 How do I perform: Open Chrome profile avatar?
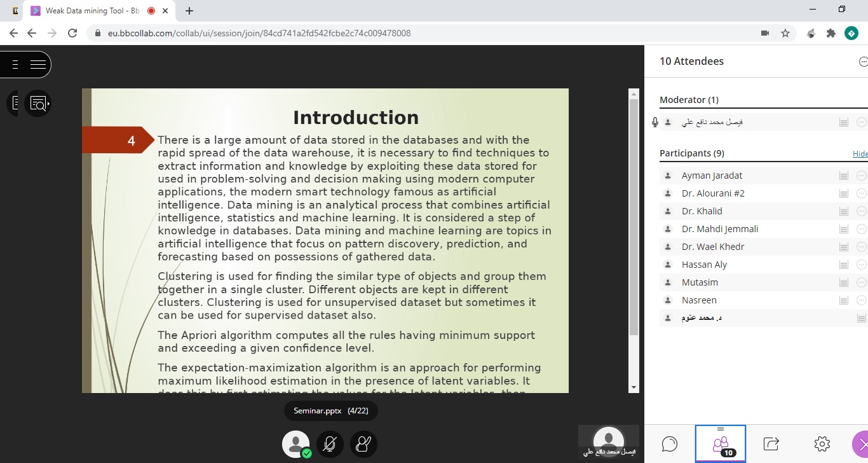click(x=851, y=33)
